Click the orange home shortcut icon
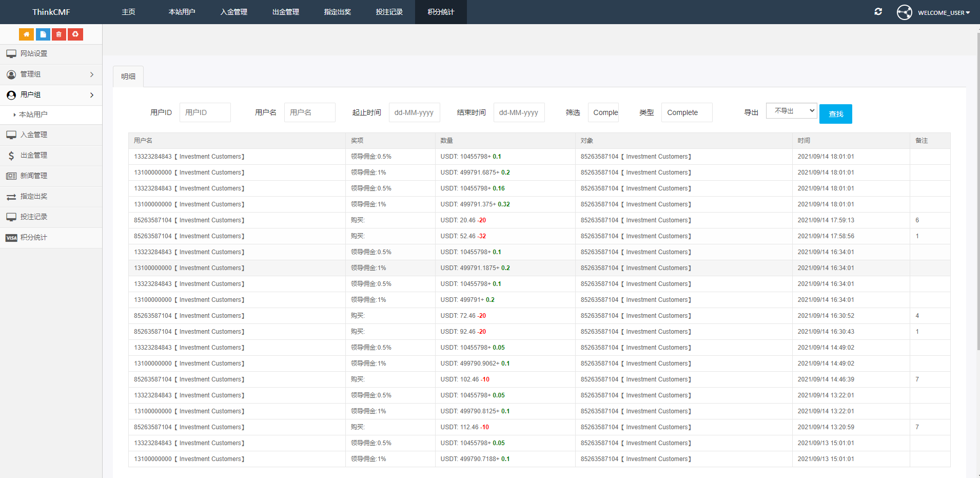 pos(26,34)
